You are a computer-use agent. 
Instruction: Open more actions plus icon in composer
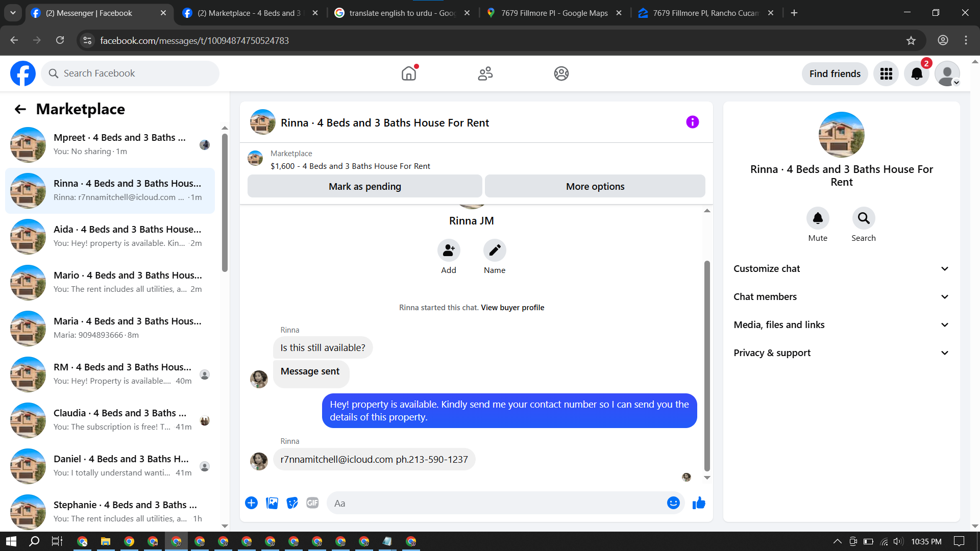click(x=251, y=503)
